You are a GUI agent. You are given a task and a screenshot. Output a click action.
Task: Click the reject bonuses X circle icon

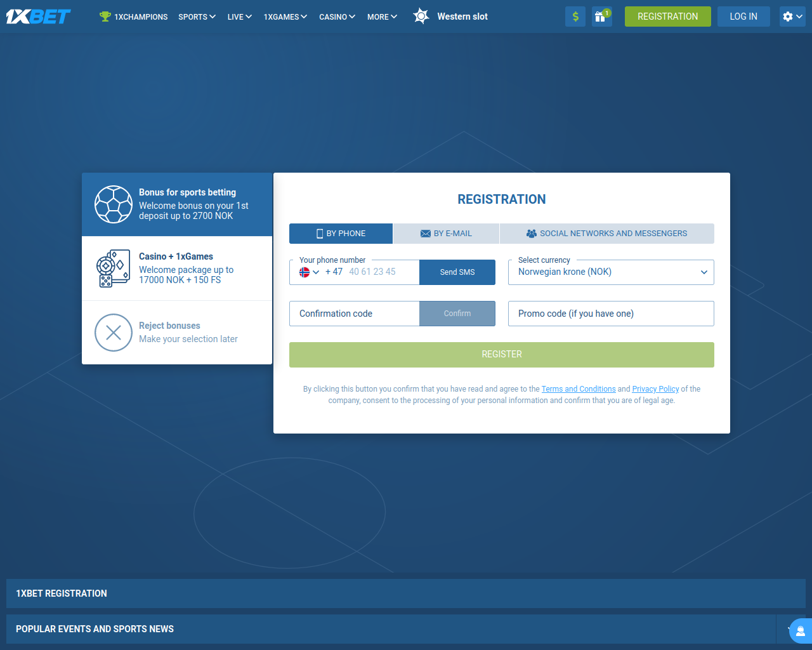tap(114, 333)
